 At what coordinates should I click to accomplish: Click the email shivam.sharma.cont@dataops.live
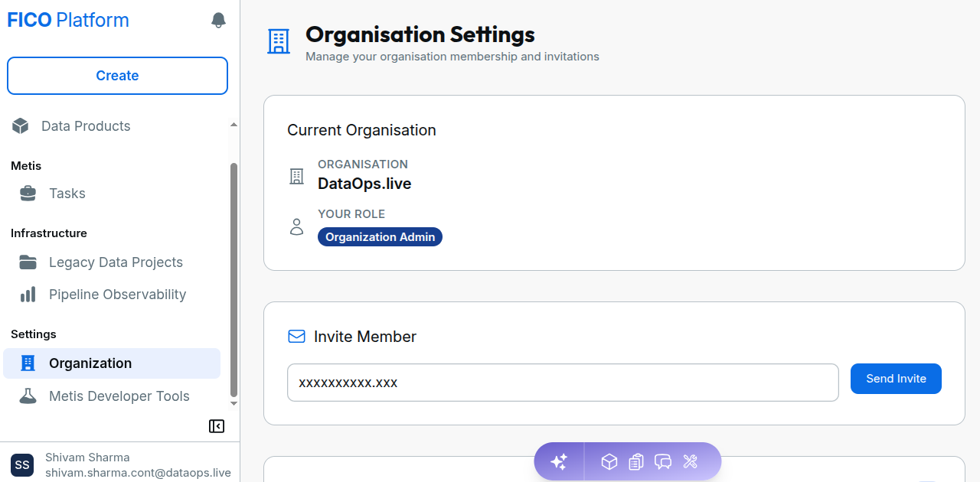138,473
